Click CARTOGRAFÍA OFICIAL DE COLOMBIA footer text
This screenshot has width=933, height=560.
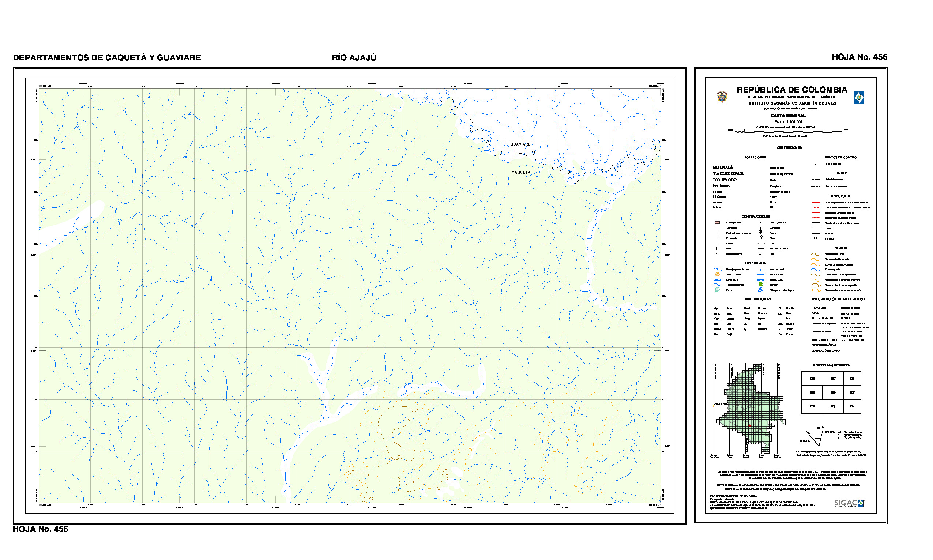pyautogui.click(x=733, y=496)
